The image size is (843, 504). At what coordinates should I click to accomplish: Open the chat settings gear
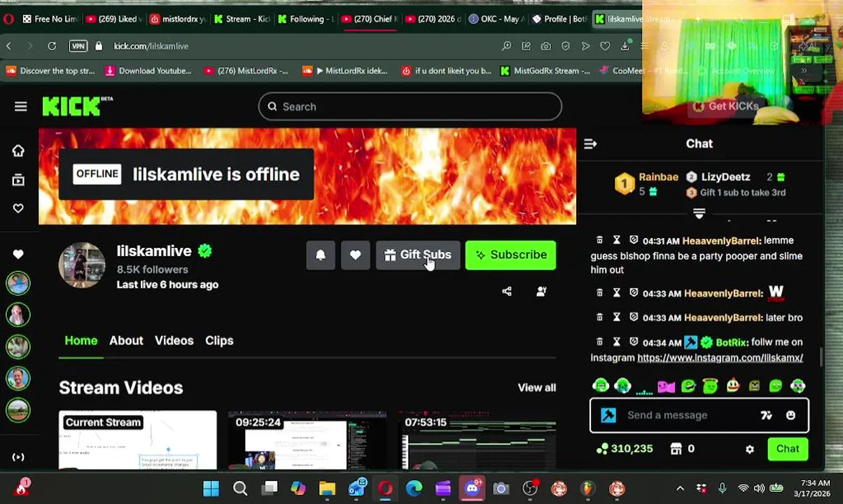[750, 449]
